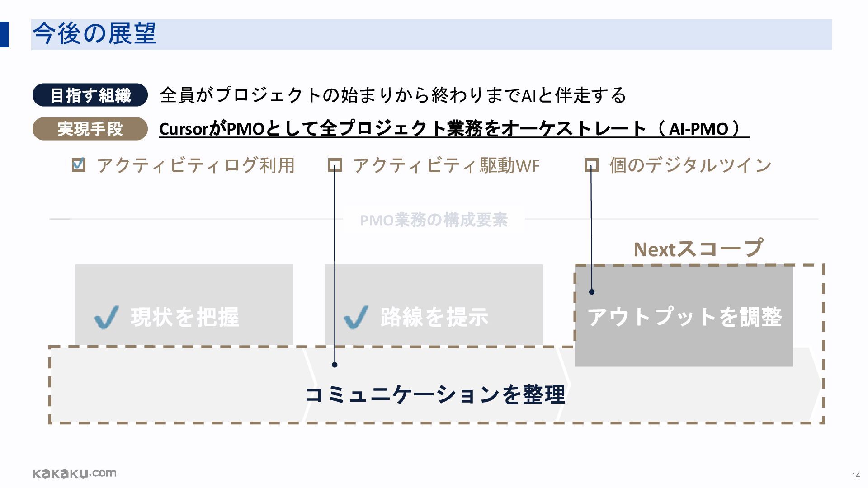Click the 路線を提示 gray box
This screenshot has height=488, width=868.
(434, 305)
